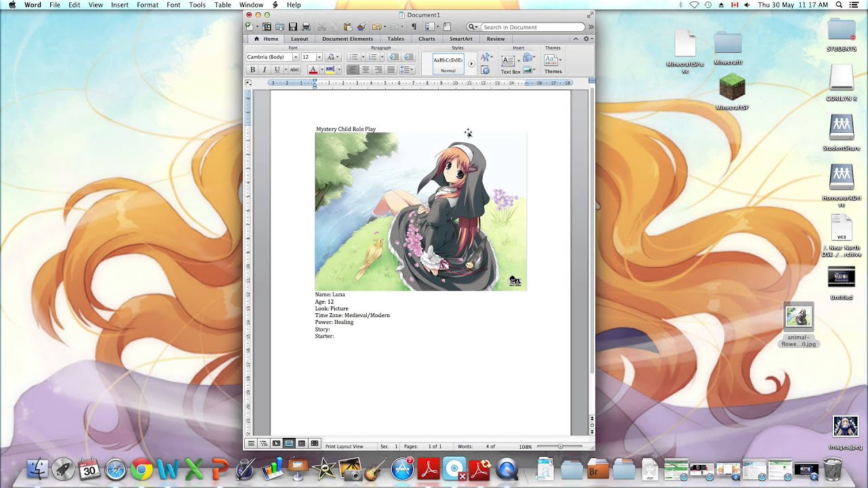Click the Change Quick Styles icon
The width and height of the screenshot is (868, 488).
(485, 57)
